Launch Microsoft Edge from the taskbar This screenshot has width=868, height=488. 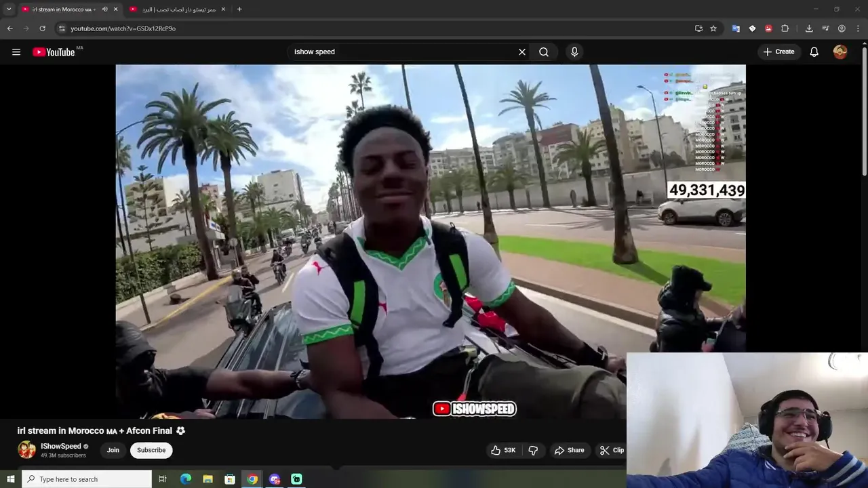pyautogui.click(x=186, y=479)
